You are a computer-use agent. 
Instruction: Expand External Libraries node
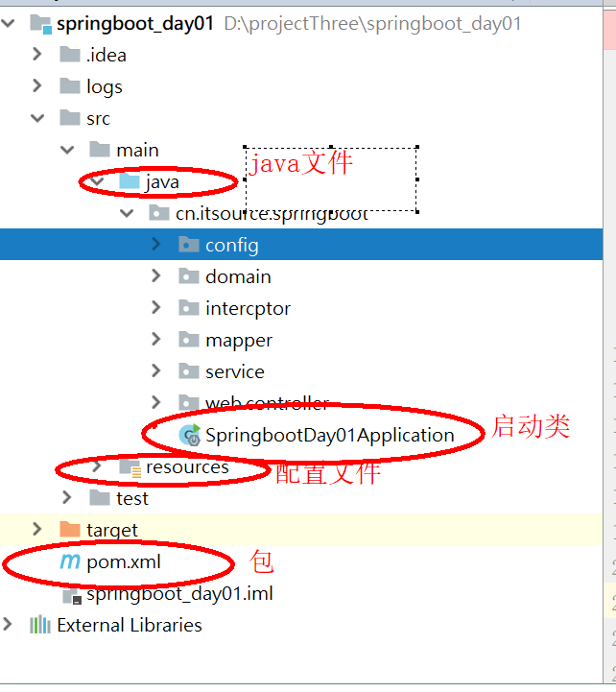(x=8, y=624)
